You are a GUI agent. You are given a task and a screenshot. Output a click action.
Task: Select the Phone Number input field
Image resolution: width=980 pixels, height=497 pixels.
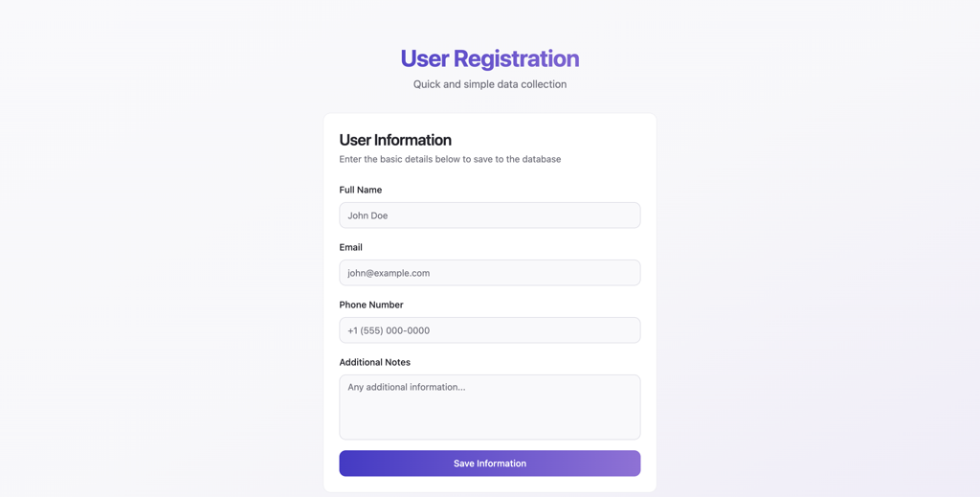tap(489, 330)
